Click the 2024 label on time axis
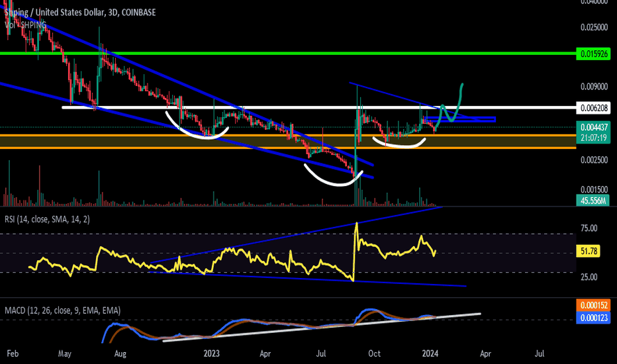This screenshot has height=364, width=617. pyautogui.click(x=430, y=353)
